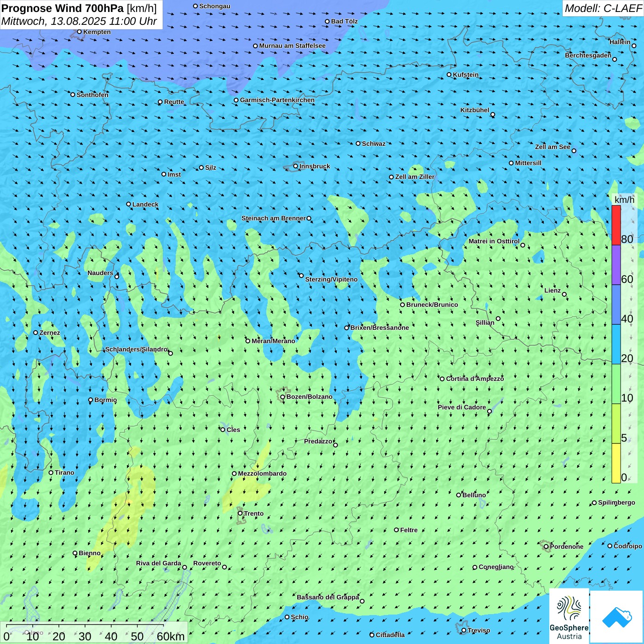Image resolution: width=644 pixels, height=644 pixels.
Task: Select the yellow 0 km/h legend band
Action: click(x=616, y=463)
